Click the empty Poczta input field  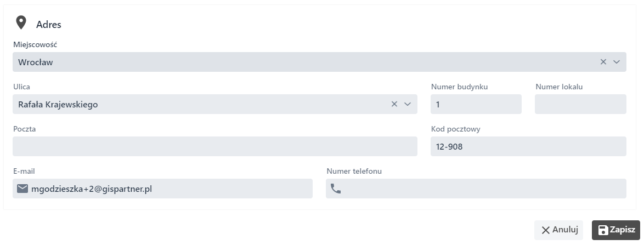214,146
